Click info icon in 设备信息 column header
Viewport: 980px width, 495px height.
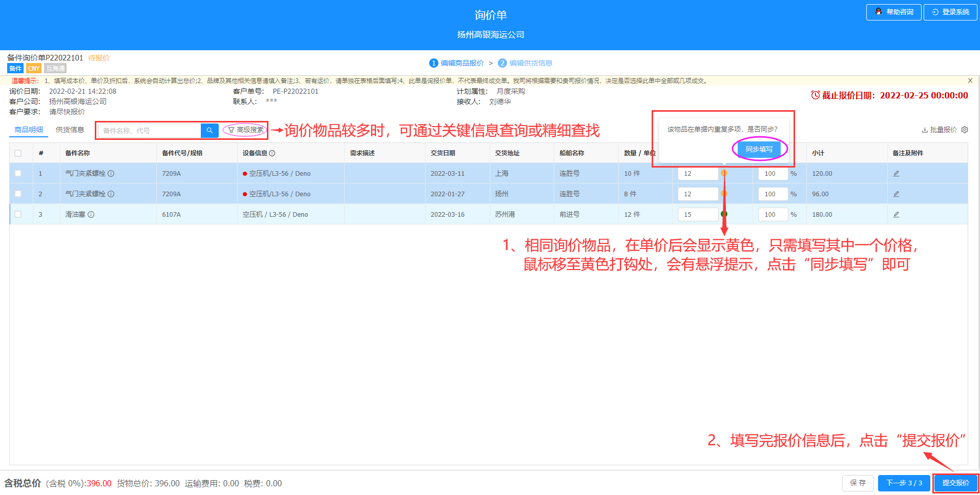272,153
